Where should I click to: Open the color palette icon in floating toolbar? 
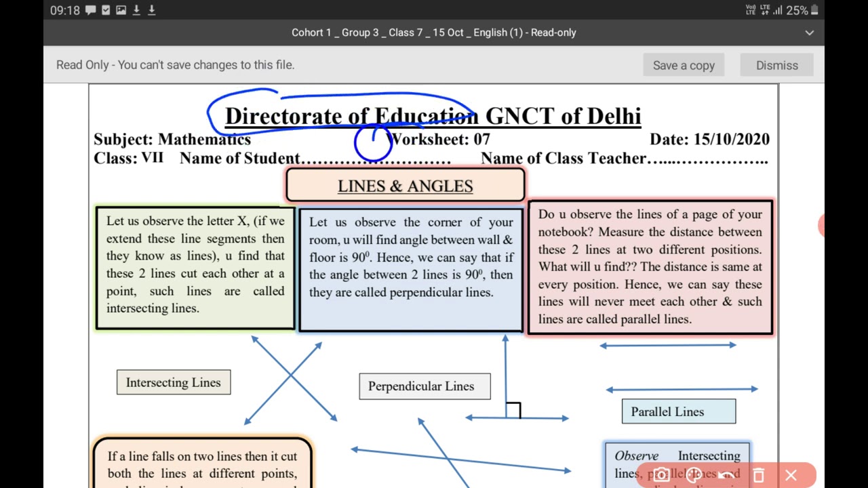(694, 475)
